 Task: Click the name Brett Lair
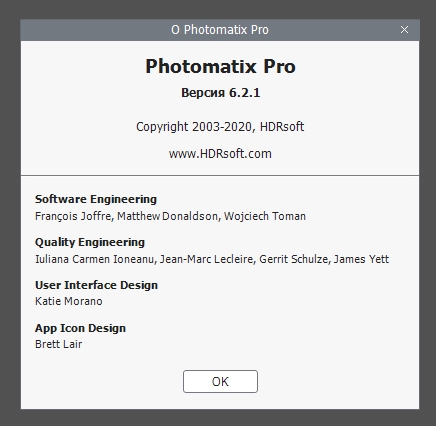pos(59,344)
